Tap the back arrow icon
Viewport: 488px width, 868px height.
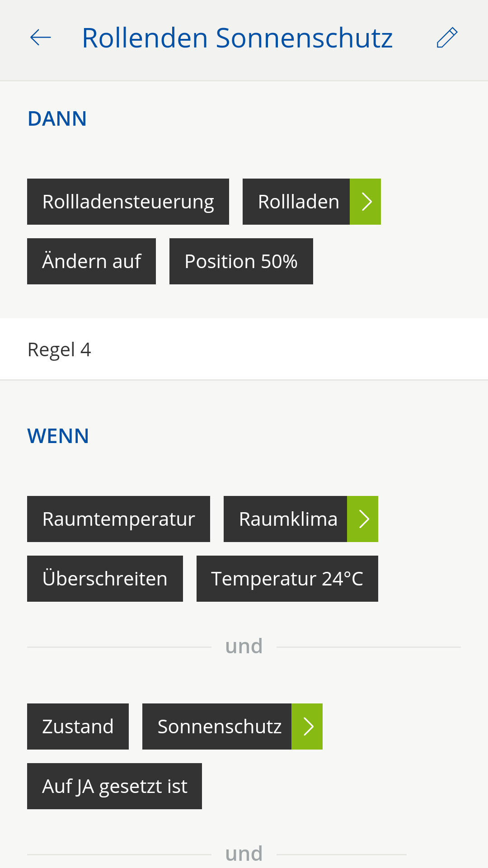(x=41, y=38)
